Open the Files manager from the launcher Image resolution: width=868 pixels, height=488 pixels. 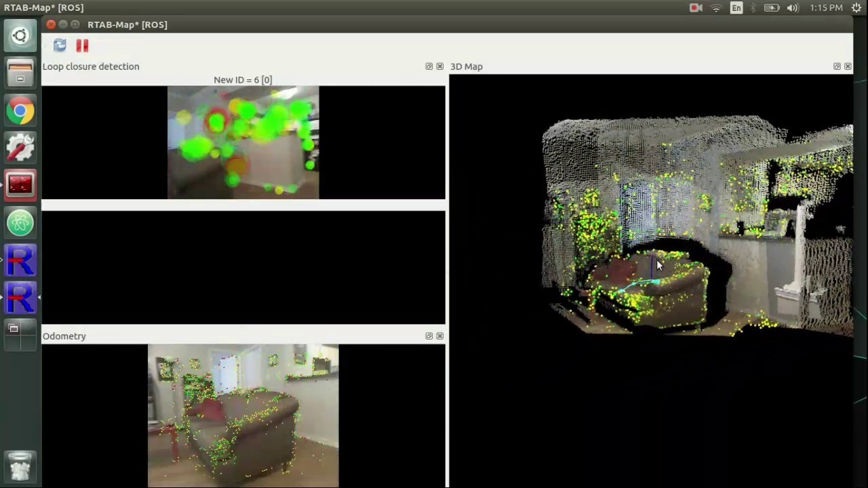click(x=20, y=73)
